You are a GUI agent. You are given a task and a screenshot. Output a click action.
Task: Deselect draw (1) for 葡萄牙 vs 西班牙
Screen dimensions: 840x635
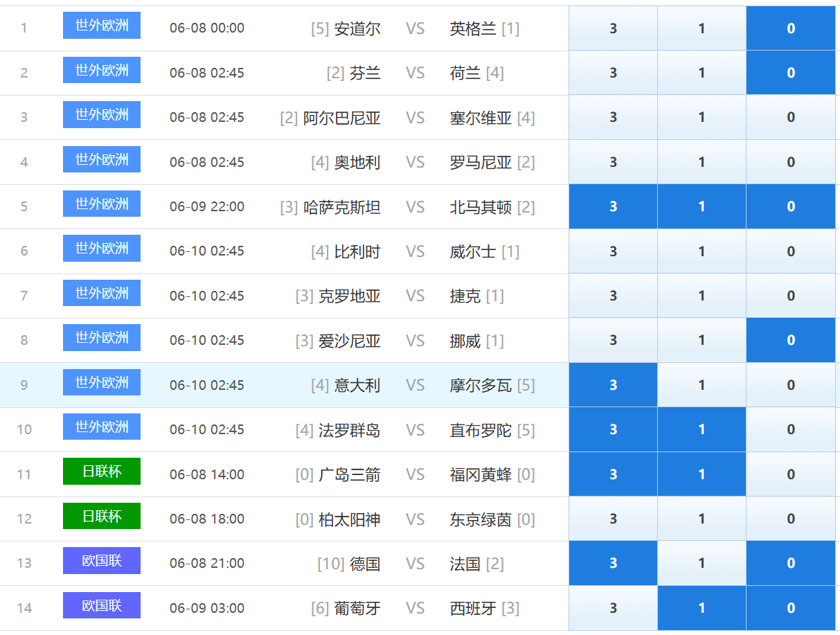702,608
